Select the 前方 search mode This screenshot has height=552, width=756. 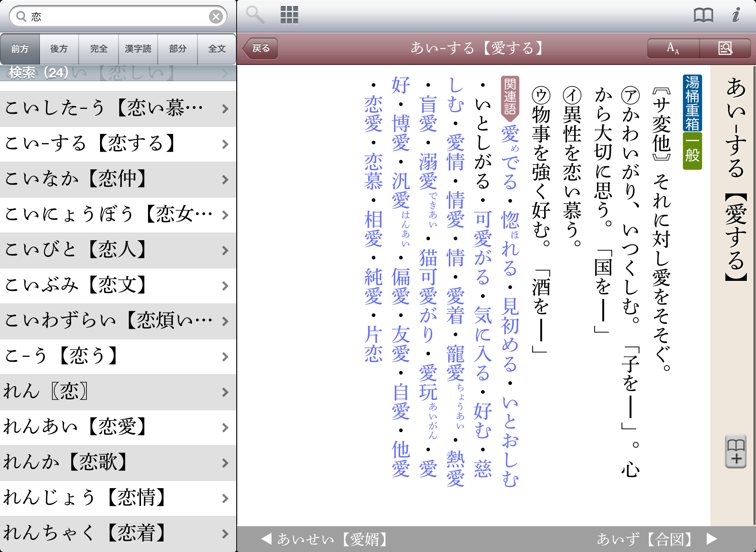pyautogui.click(x=20, y=49)
